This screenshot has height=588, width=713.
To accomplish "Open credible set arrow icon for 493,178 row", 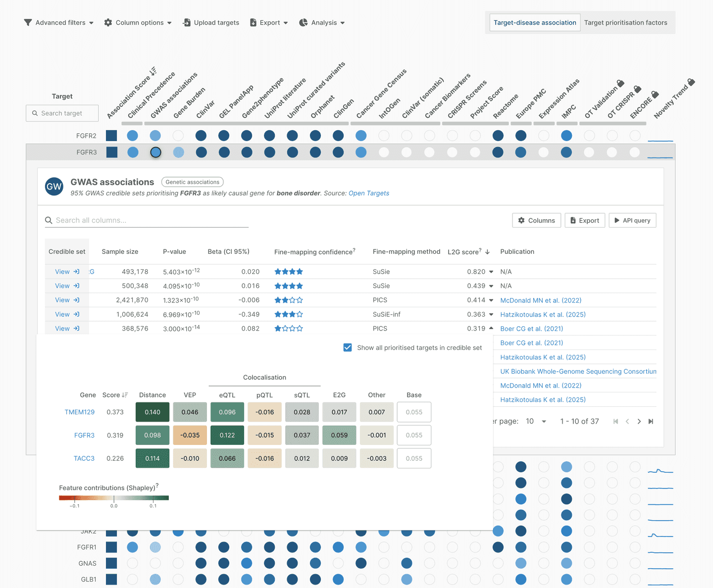I will click(76, 272).
